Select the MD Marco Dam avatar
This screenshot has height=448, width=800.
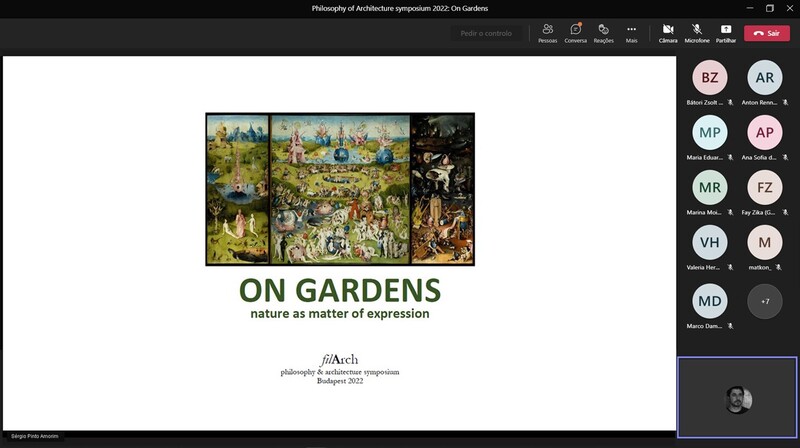710,301
